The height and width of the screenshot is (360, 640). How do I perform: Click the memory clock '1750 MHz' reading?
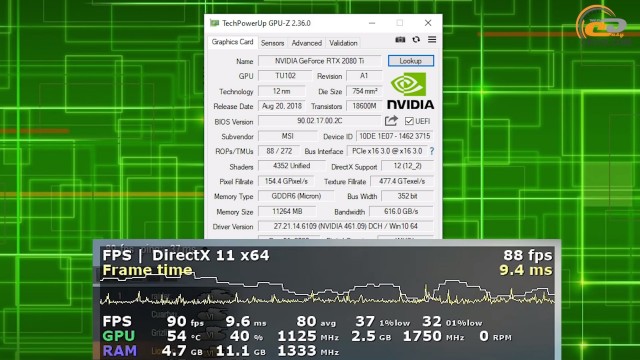pos(433,336)
